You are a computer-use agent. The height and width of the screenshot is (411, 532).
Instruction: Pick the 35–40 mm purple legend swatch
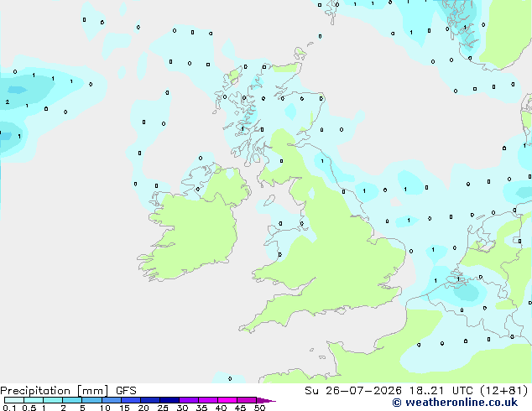click(x=208, y=400)
